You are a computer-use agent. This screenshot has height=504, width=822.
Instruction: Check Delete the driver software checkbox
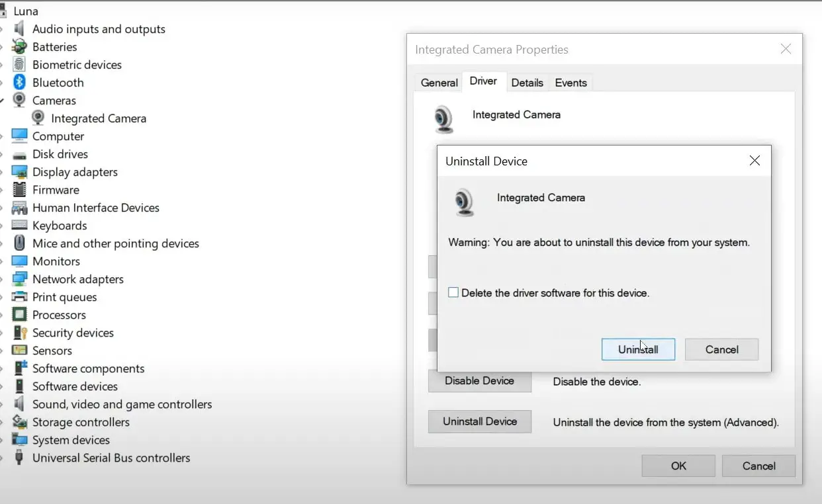453,292
